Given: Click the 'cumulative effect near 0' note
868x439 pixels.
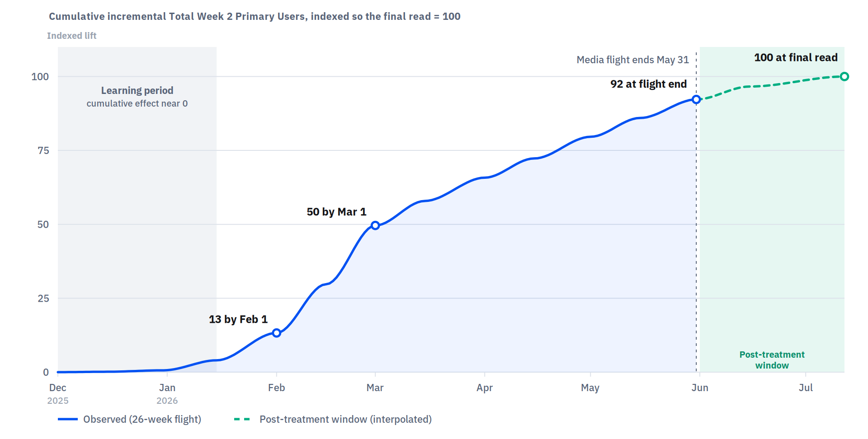Looking at the screenshot, I should [x=137, y=103].
